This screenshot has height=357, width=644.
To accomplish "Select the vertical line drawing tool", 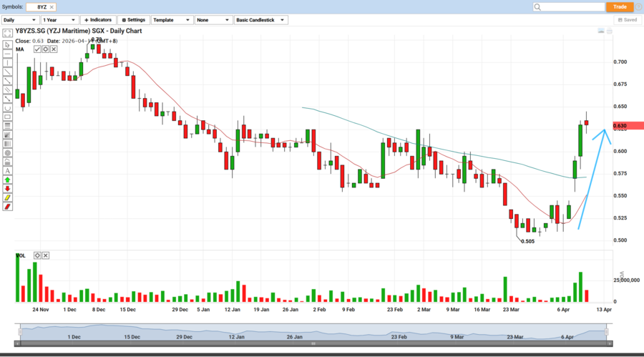I will [7, 63].
